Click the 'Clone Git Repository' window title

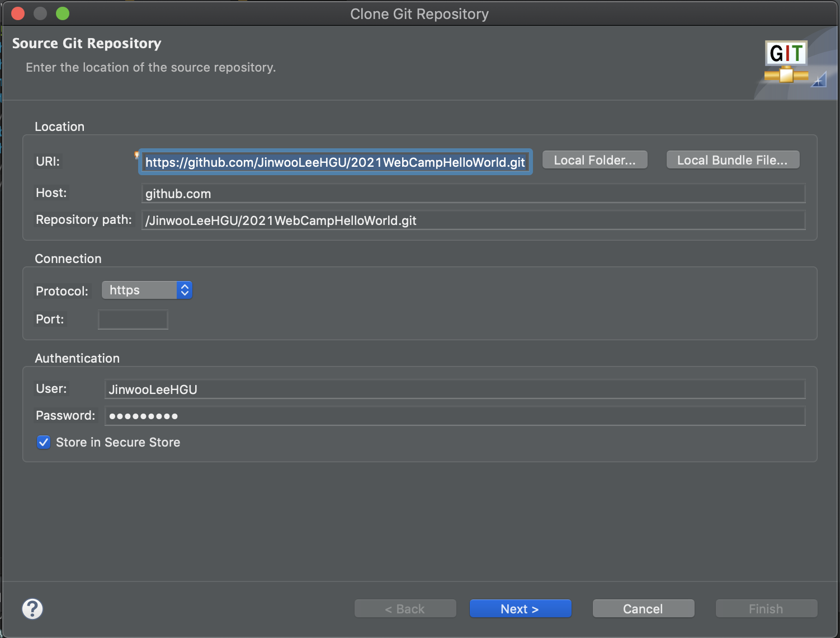419,14
